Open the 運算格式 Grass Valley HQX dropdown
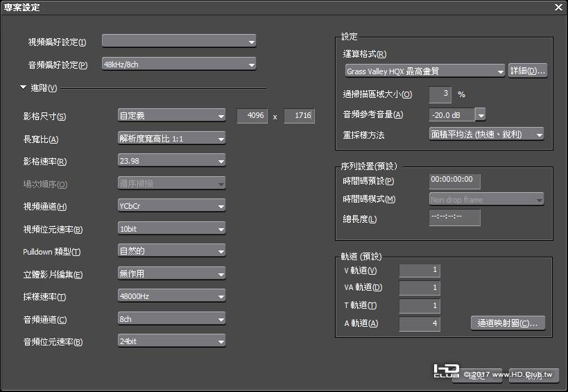568x392 pixels. tap(425, 71)
